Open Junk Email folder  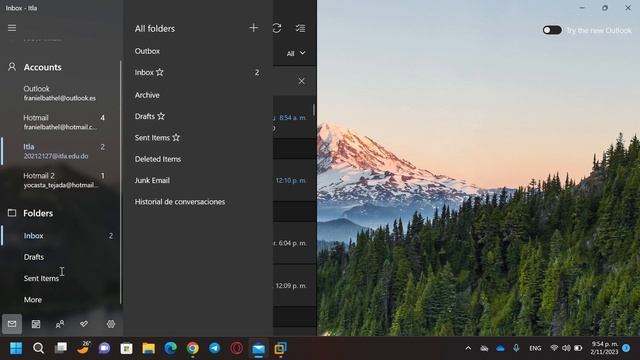(198, 180)
